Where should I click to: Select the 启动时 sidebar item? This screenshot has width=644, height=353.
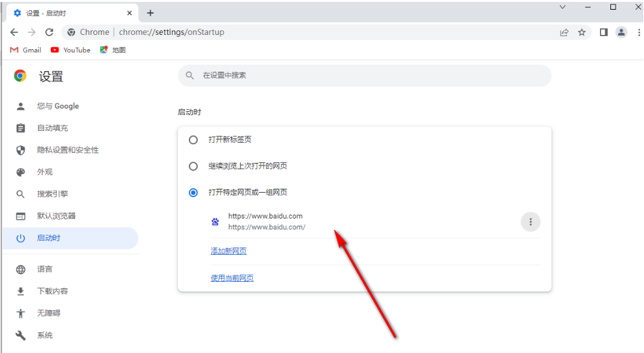coord(70,238)
